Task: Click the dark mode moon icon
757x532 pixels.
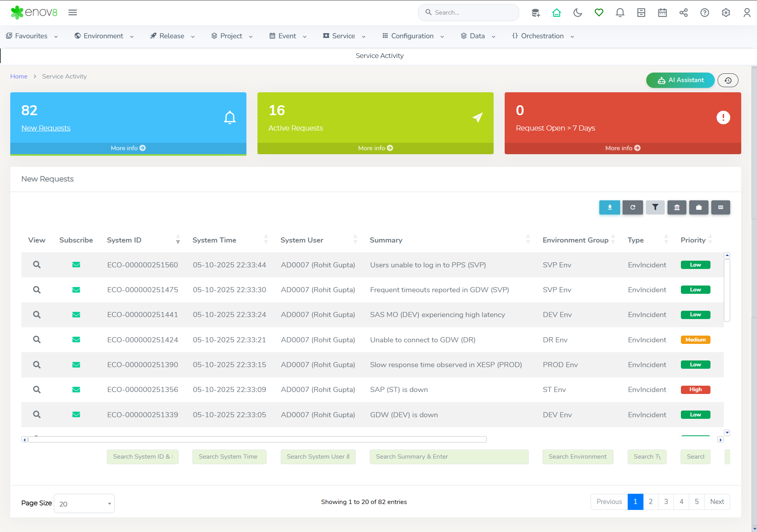Action: click(x=578, y=13)
